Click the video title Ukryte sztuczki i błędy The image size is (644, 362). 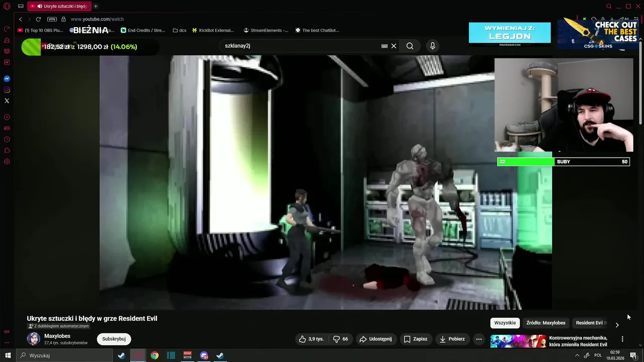pos(92,319)
